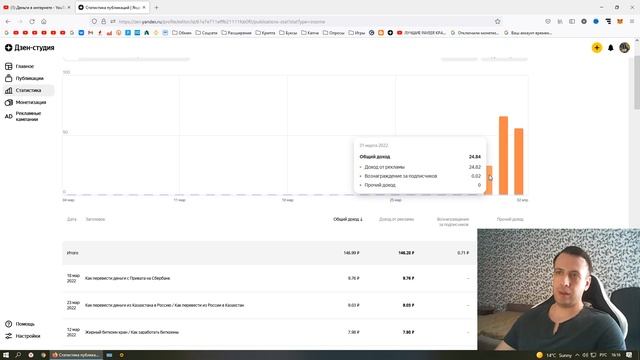
Task: Open the Жирный биткоин кран article
Action: (132, 332)
